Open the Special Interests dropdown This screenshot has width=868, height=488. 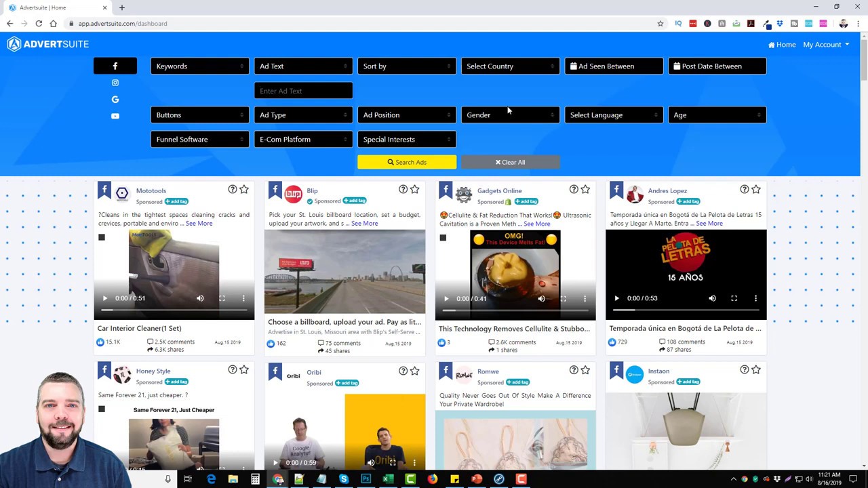tap(407, 139)
